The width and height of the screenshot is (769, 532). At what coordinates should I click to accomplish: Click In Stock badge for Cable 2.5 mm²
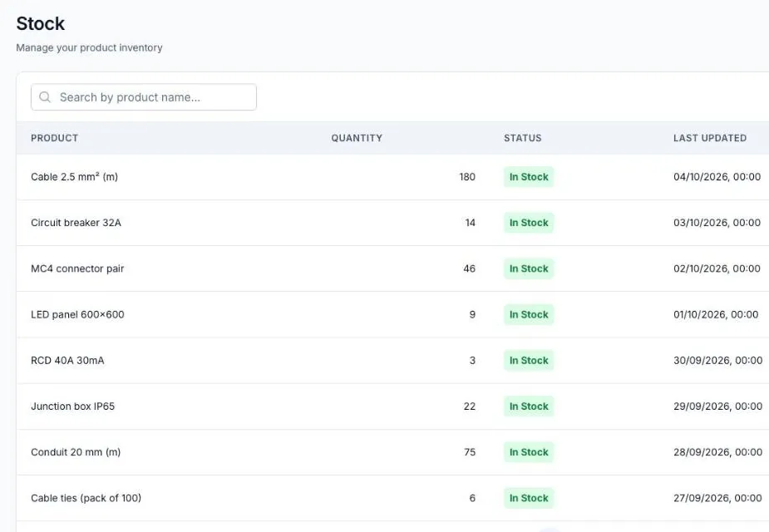(x=529, y=177)
